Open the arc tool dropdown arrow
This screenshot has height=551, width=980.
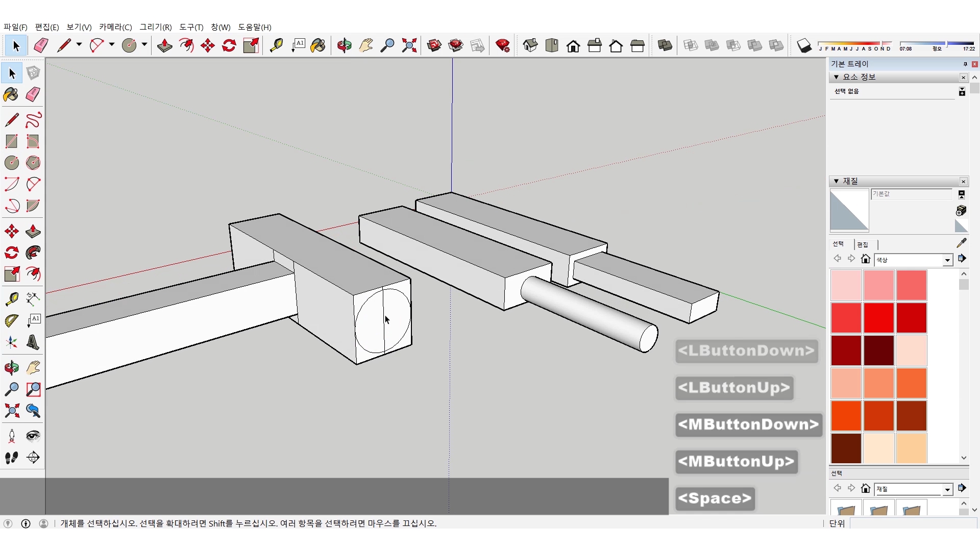click(111, 45)
